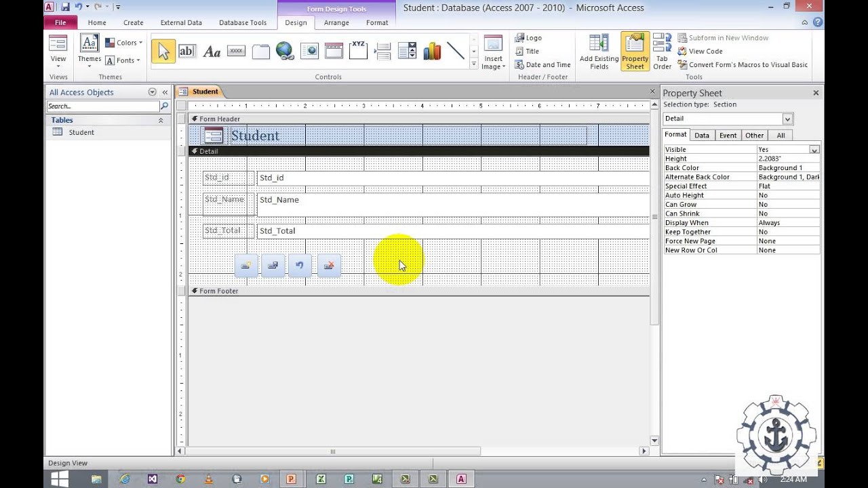This screenshot has height=488, width=868.
Task: Convert Form's Macros to Visual Basic
Action: 743,65
